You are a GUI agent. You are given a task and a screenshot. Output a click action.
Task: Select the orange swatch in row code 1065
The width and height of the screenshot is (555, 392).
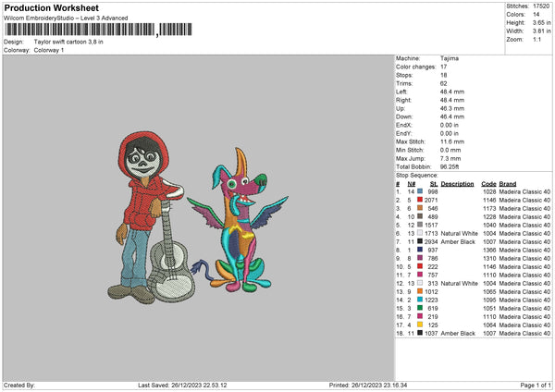coord(420,291)
